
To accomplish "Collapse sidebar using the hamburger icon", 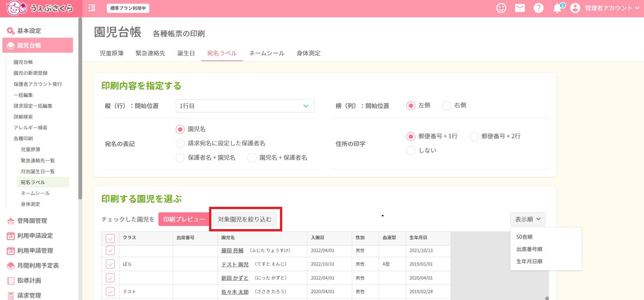I will click(91, 8).
